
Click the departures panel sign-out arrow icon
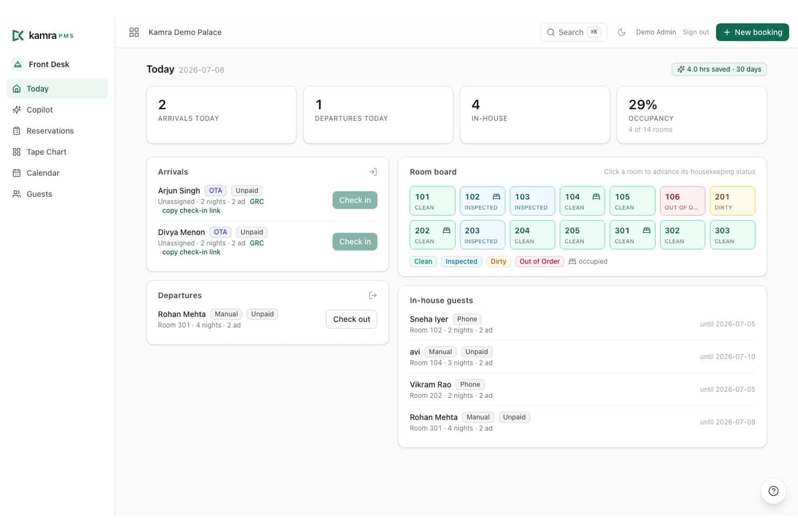pos(373,295)
